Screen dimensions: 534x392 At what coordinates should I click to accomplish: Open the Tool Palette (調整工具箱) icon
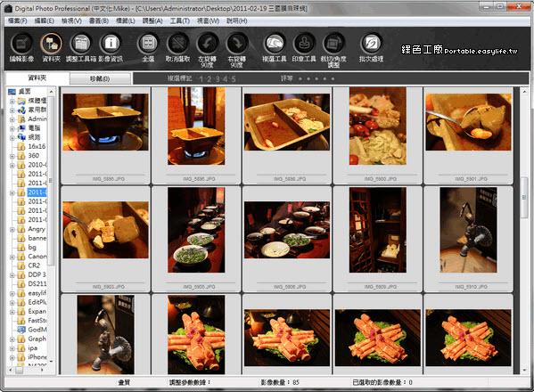(81, 44)
